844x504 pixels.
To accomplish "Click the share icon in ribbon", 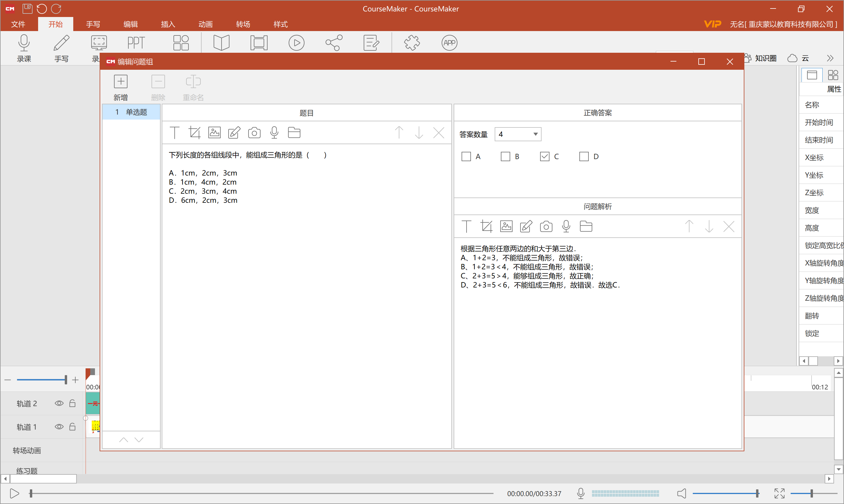I will coord(334,43).
